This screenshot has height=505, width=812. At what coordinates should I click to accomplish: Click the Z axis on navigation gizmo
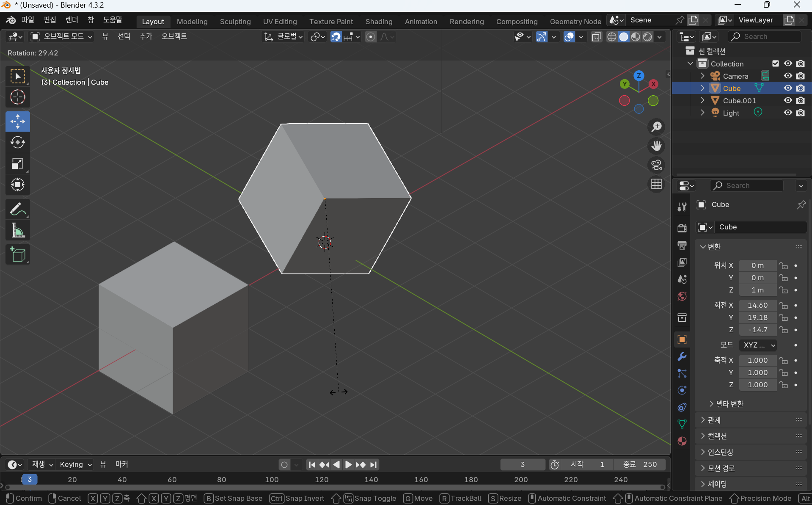point(639,76)
